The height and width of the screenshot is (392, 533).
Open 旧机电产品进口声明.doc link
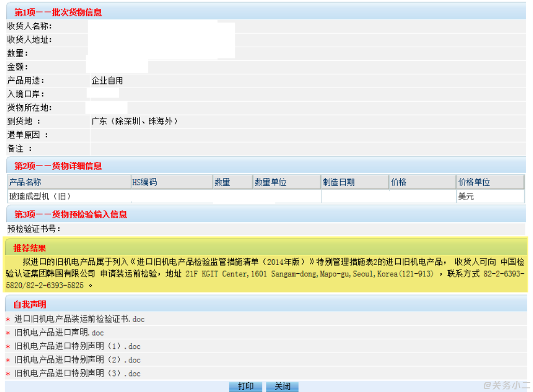59,333
